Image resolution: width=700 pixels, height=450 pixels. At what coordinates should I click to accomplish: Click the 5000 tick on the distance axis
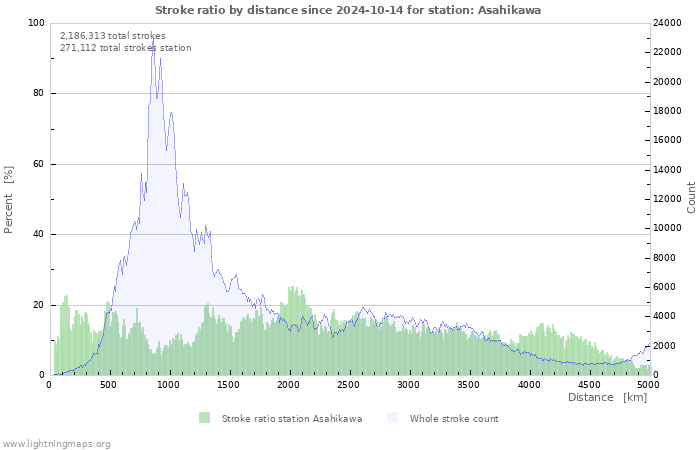pyautogui.click(x=648, y=385)
